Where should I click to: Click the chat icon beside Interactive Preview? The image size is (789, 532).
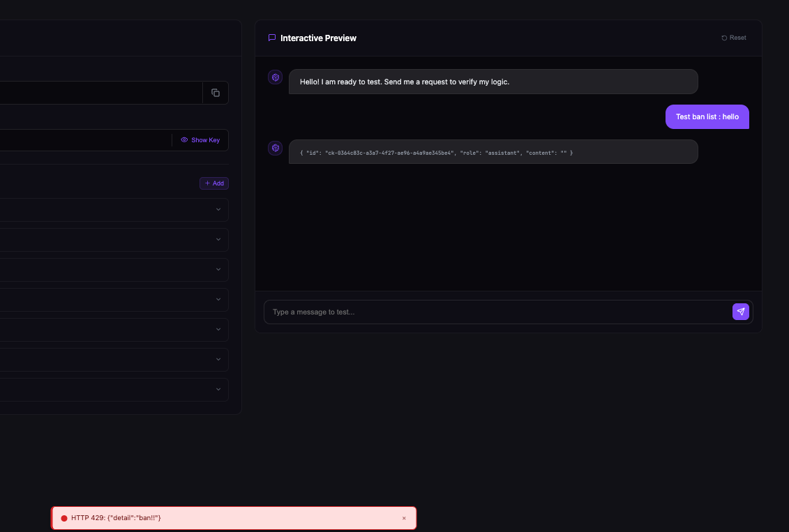pos(272,38)
